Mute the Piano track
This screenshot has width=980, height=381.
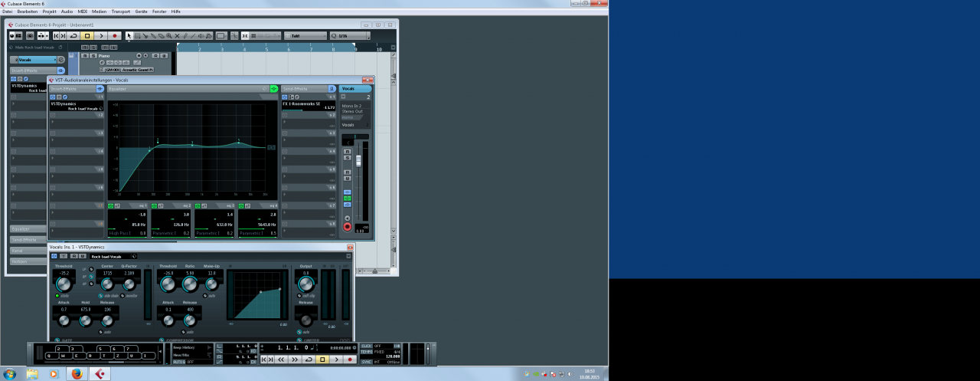85,56
